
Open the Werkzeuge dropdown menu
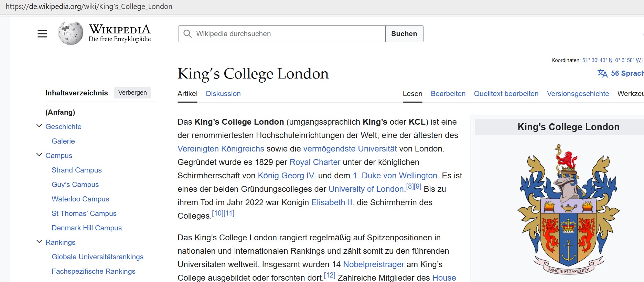click(631, 94)
